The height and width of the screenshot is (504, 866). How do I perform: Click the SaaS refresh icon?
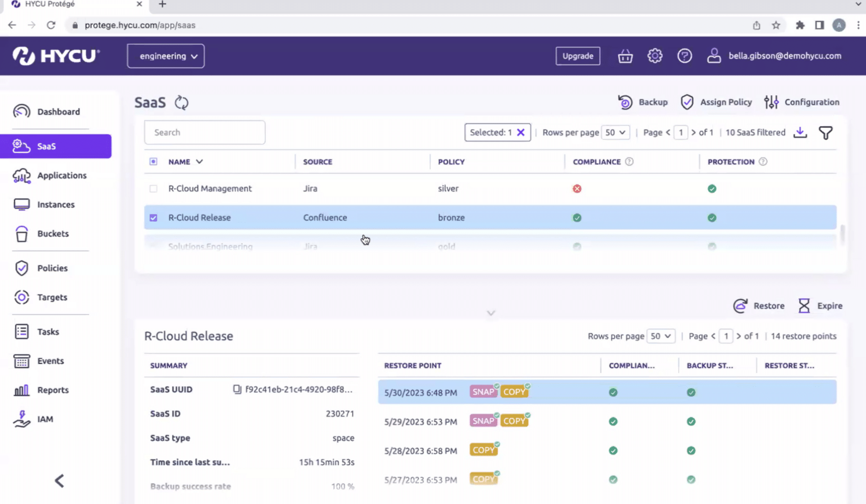click(x=181, y=103)
